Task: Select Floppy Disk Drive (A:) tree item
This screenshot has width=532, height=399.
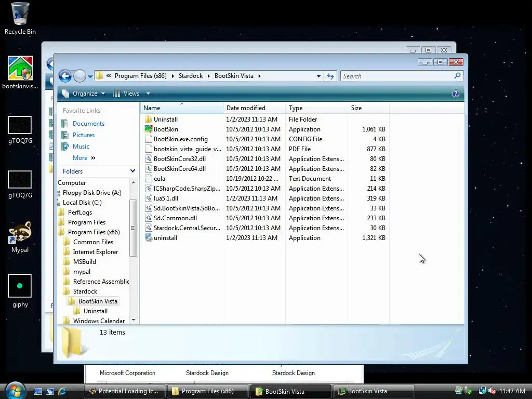Action: (91, 193)
